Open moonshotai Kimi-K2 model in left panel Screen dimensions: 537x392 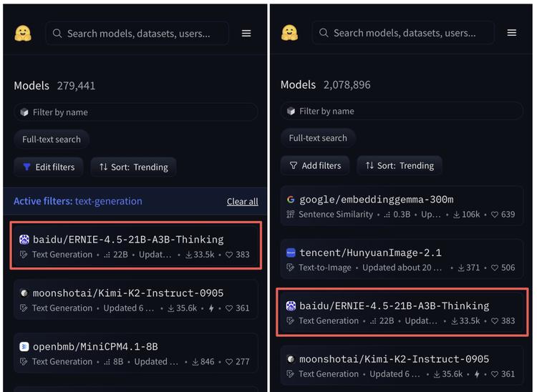point(135,299)
